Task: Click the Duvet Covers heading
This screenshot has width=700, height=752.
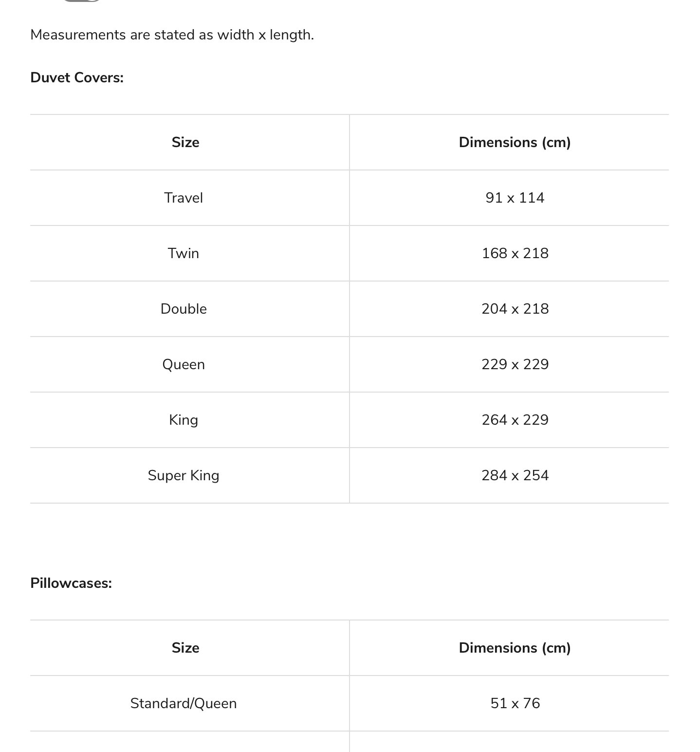Action: (x=77, y=77)
